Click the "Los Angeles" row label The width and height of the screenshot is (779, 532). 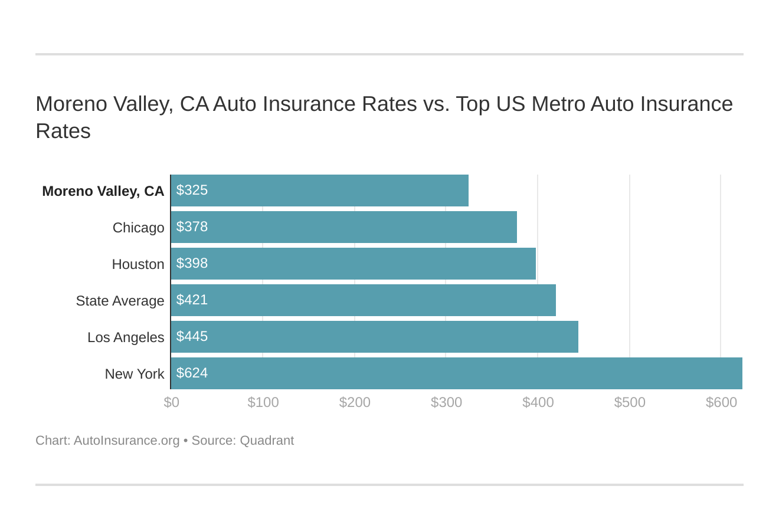tap(126, 337)
